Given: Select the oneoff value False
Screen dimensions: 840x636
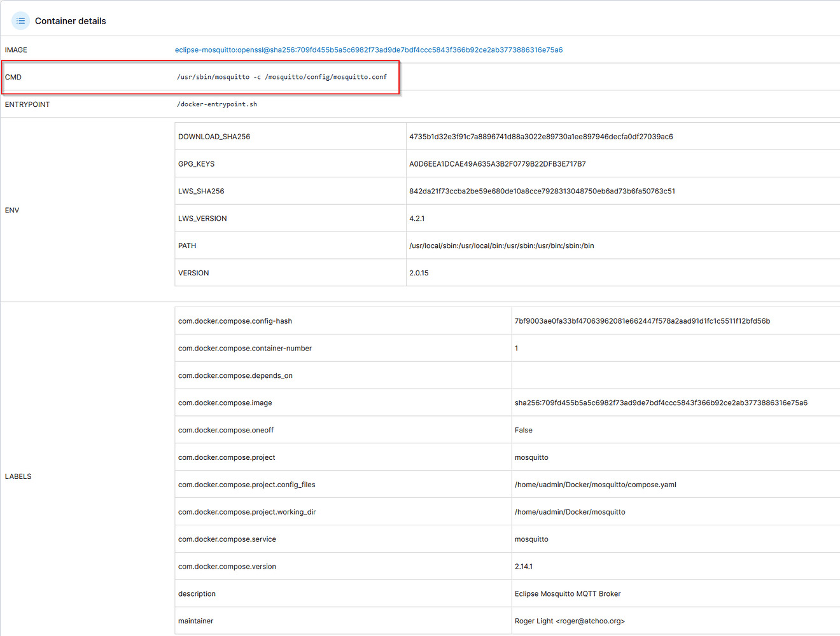Looking at the screenshot, I should click(524, 431).
